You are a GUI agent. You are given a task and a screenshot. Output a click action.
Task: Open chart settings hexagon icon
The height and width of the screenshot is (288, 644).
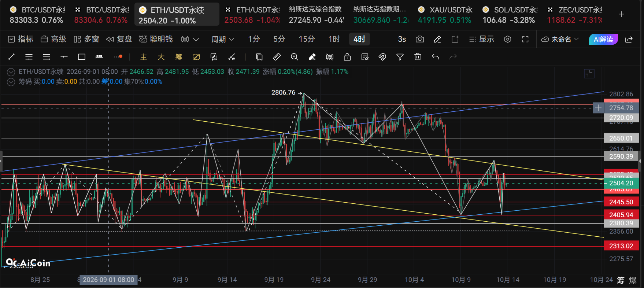[508, 39]
